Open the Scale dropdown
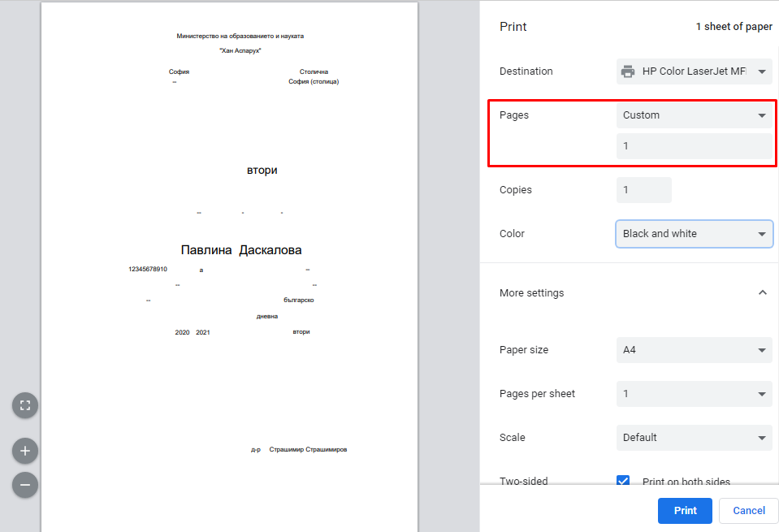 694,438
